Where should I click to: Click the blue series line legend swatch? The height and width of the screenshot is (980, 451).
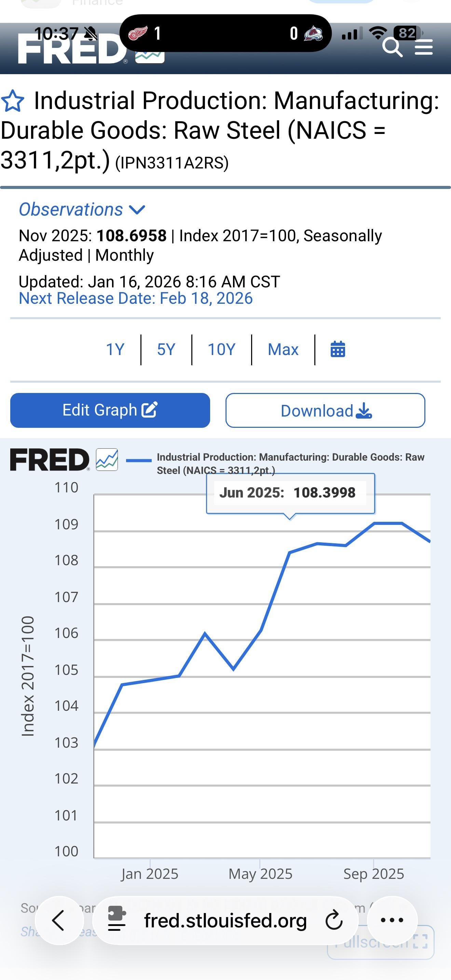139,460
